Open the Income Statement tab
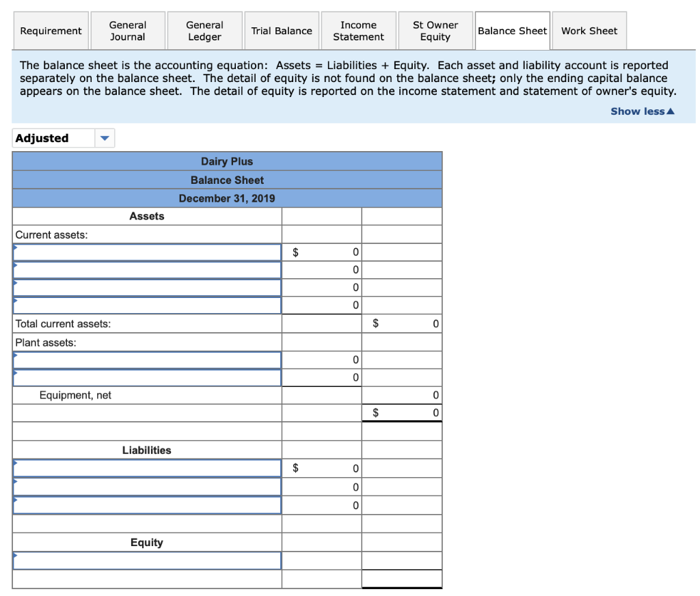The image size is (700, 596). click(x=358, y=30)
